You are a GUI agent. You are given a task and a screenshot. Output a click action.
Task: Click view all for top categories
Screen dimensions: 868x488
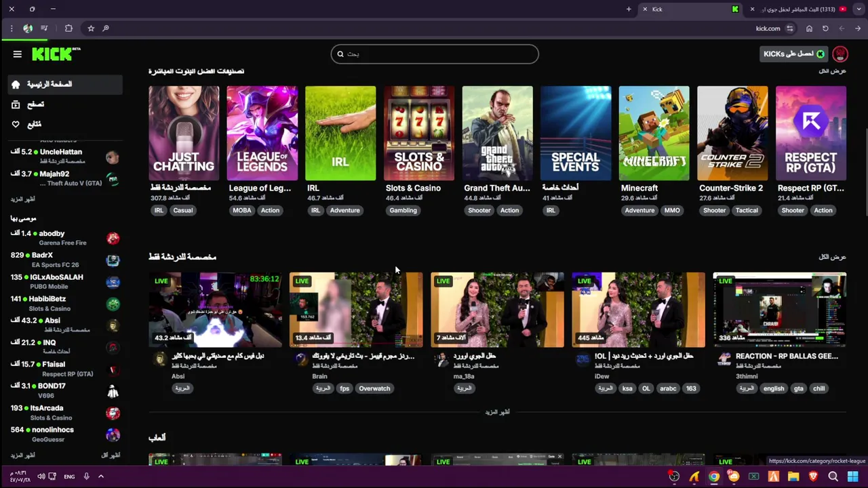[832, 71]
